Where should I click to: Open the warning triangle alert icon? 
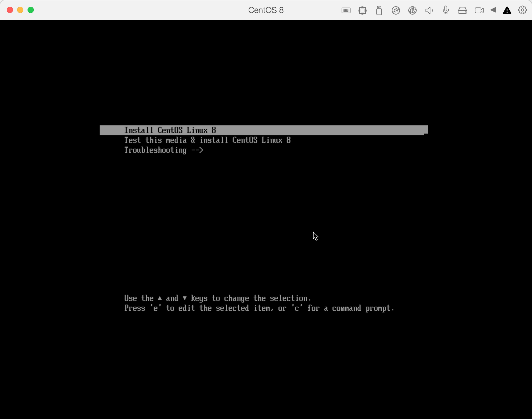pyautogui.click(x=507, y=10)
